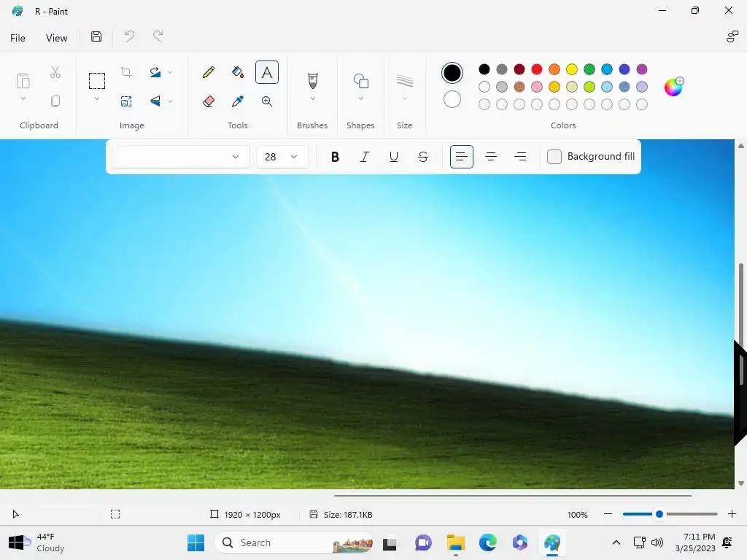Click the Paste clipboard icon
This screenshot has height=560, width=747.
(23, 81)
